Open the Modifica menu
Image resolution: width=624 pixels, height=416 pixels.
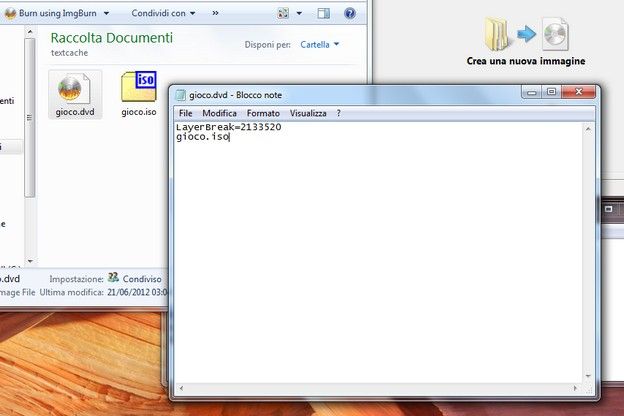219,113
